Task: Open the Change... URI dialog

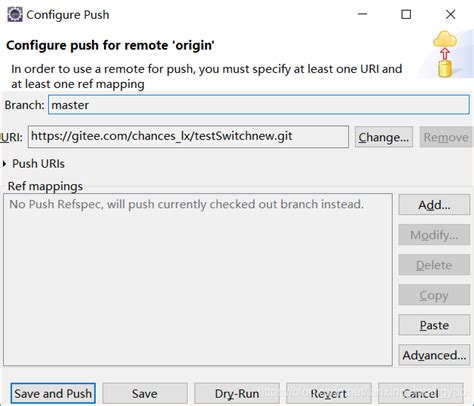Action: [384, 137]
